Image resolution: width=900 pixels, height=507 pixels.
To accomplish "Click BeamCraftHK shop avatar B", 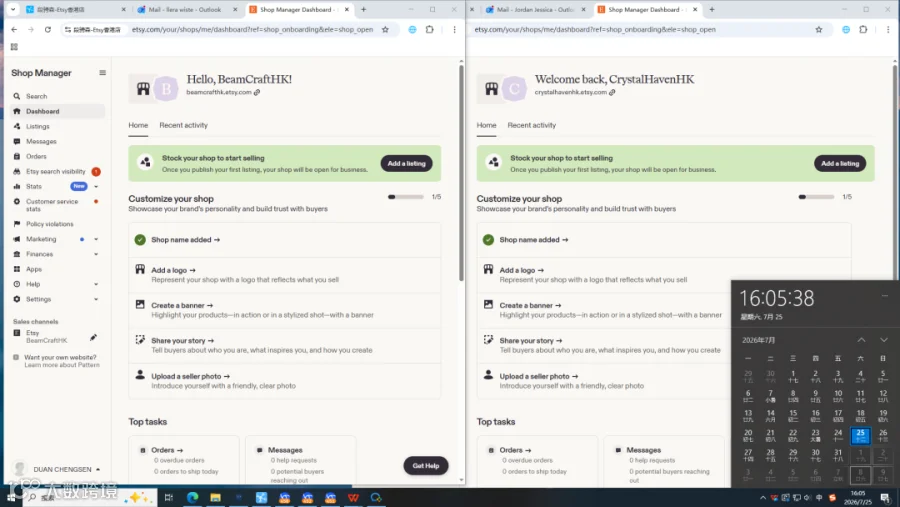I will click(166, 89).
